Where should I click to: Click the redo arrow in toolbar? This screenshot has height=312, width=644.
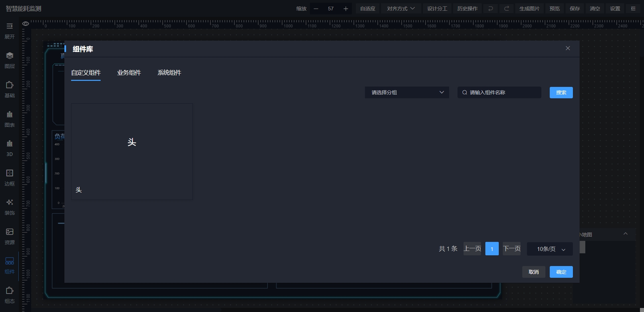pyautogui.click(x=506, y=9)
